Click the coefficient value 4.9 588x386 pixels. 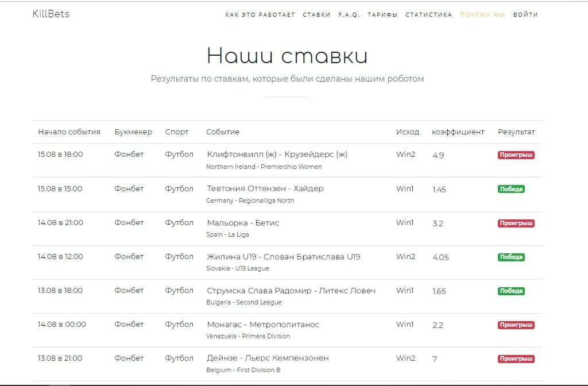click(x=438, y=155)
